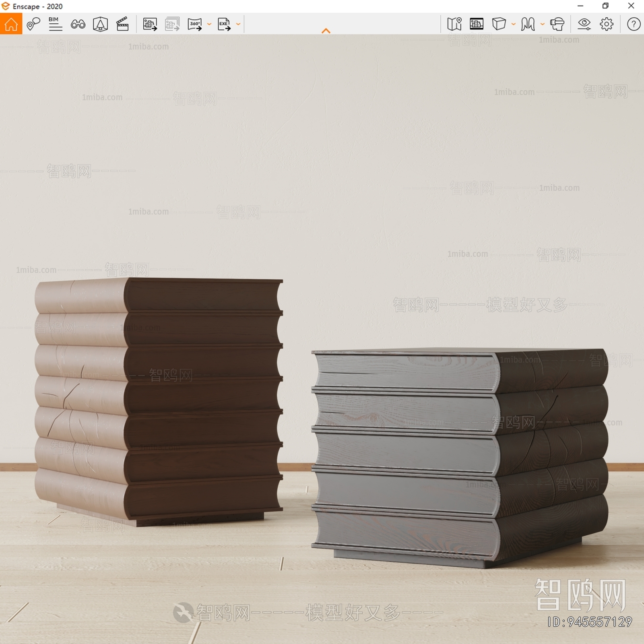Toggle the minimap icon

pyautogui.click(x=454, y=24)
